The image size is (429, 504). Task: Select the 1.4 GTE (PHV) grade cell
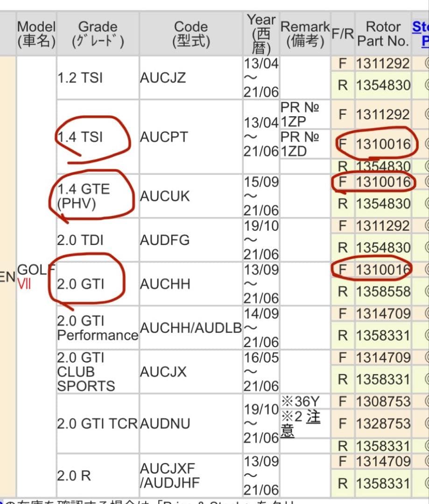click(84, 196)
